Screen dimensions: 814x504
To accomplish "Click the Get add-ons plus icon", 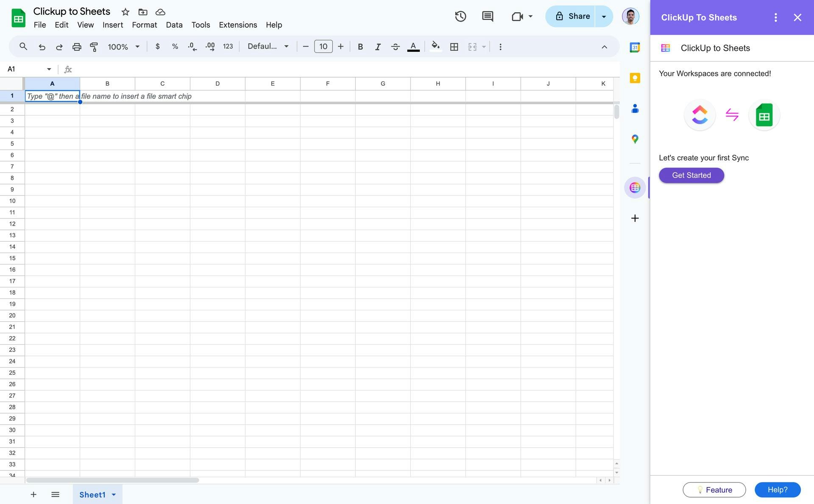I will (x=635, y=218).
